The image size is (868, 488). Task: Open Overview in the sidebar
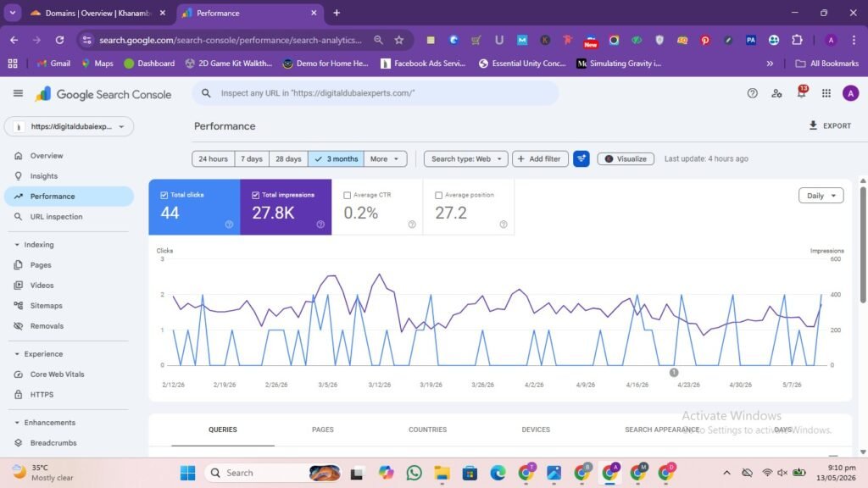click(x=70, y=156)
